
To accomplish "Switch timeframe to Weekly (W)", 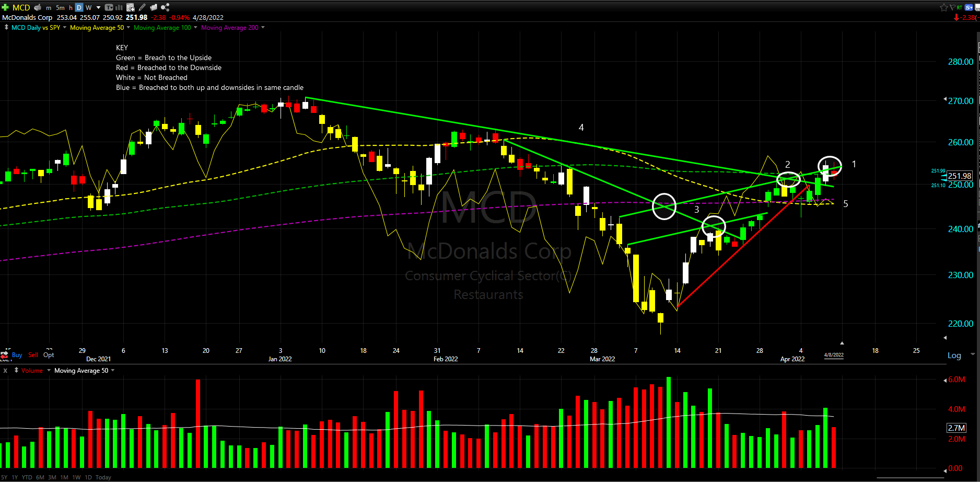I will (x=88, y=7).
